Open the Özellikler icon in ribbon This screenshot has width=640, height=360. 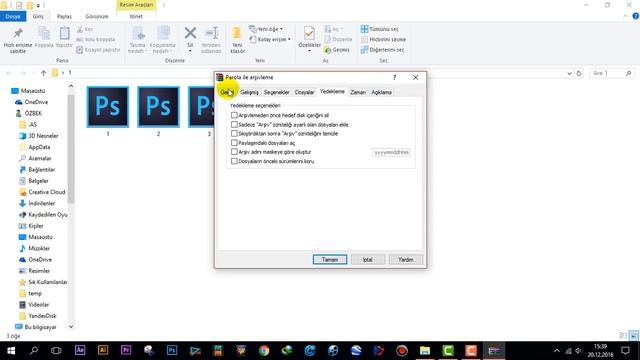click(309, 33)
